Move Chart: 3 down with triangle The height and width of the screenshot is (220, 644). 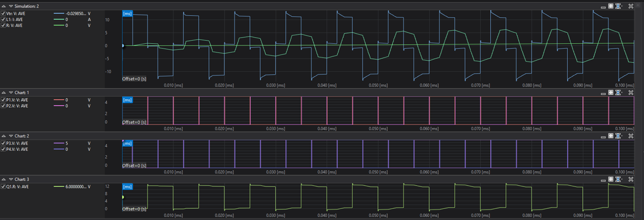11,179
